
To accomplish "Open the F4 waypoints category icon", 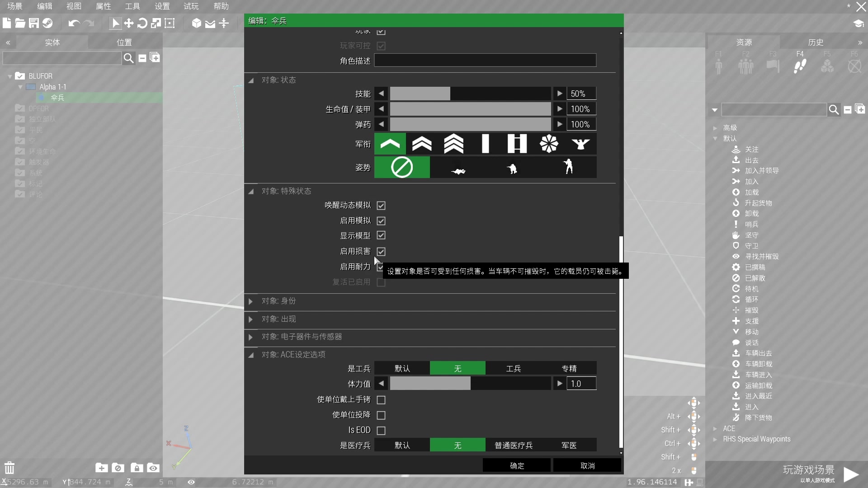I will (800, 66).
